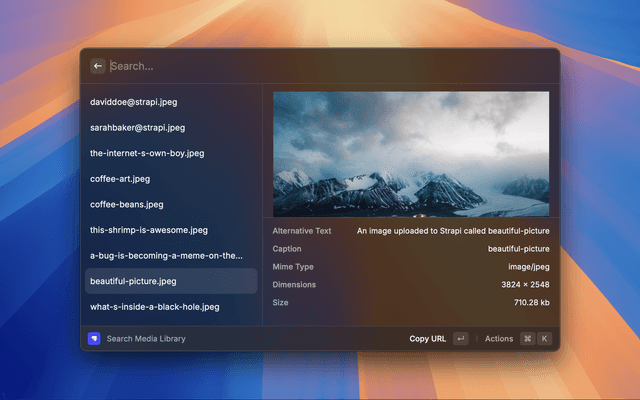
Task: Select coffee-beans.jpeg item
Action: (x=126, y=204)
